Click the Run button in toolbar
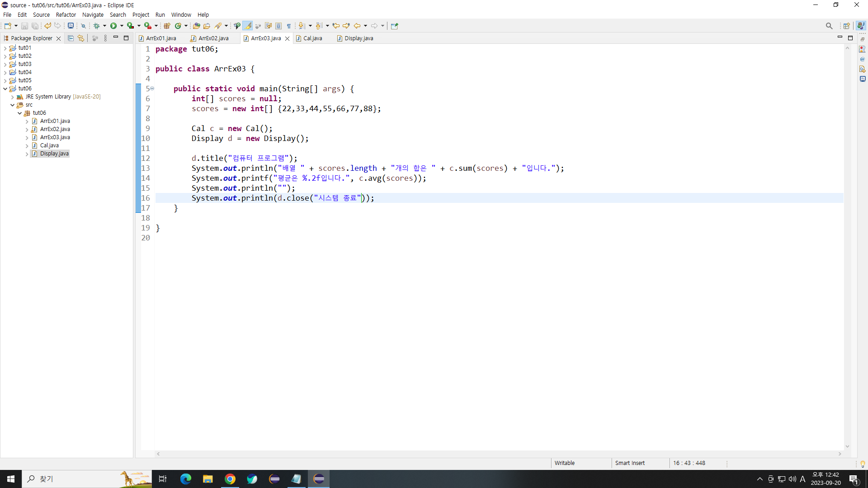 [113, 26]
